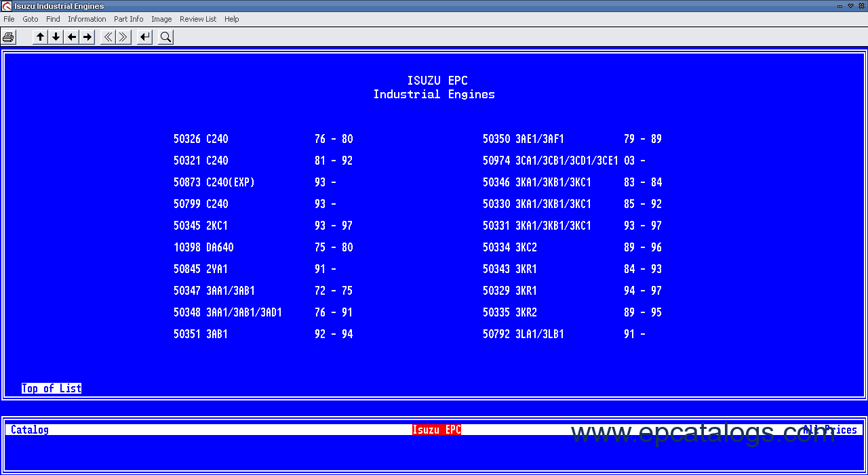Select entry 50329 3KR1
868x475 pixels.
(572, 291)
